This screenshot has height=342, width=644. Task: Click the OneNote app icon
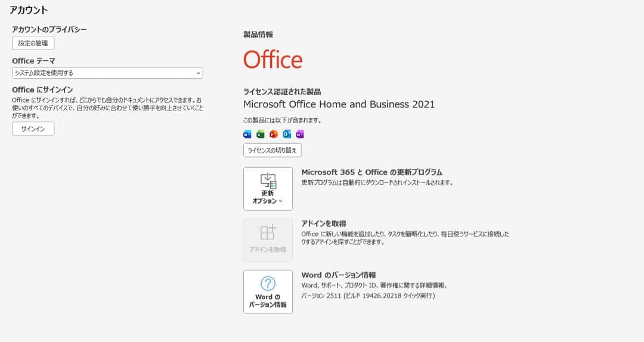click(x=300, y=134)
